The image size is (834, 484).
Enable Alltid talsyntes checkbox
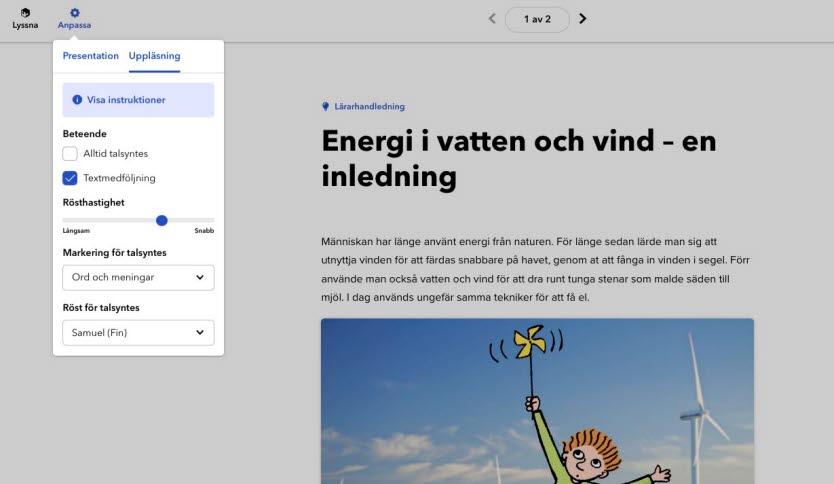pyautogui.click(x=70, y=154)
